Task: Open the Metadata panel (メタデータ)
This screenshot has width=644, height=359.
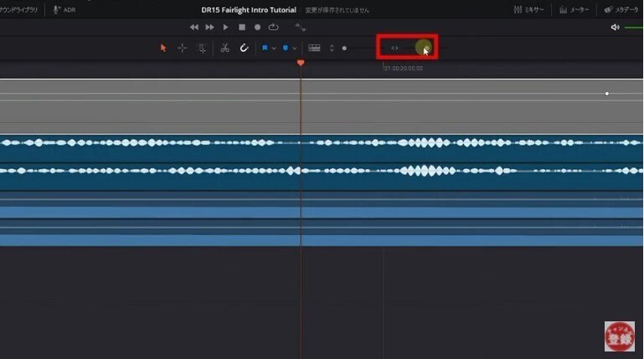Action: pyautogui.click(x=621, y=10)
